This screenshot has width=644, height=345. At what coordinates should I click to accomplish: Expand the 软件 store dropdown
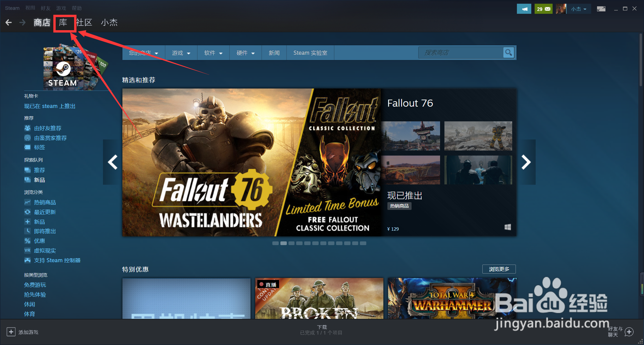click(213, 53)
